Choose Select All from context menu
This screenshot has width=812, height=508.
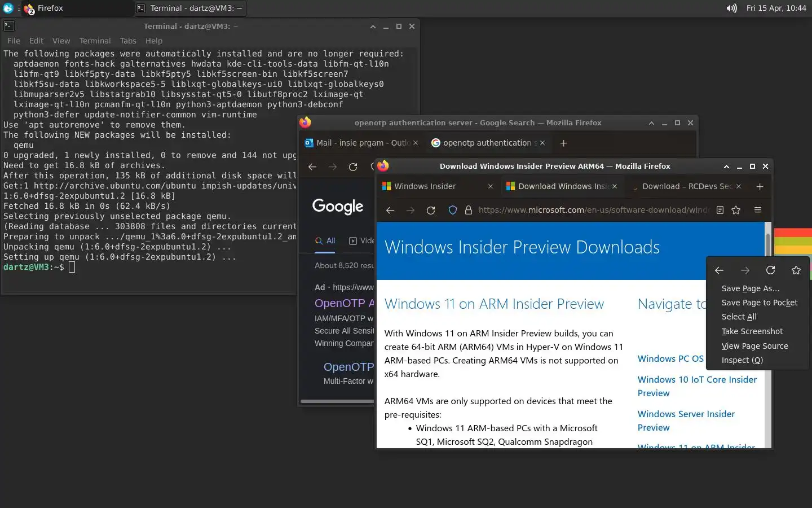757,317
